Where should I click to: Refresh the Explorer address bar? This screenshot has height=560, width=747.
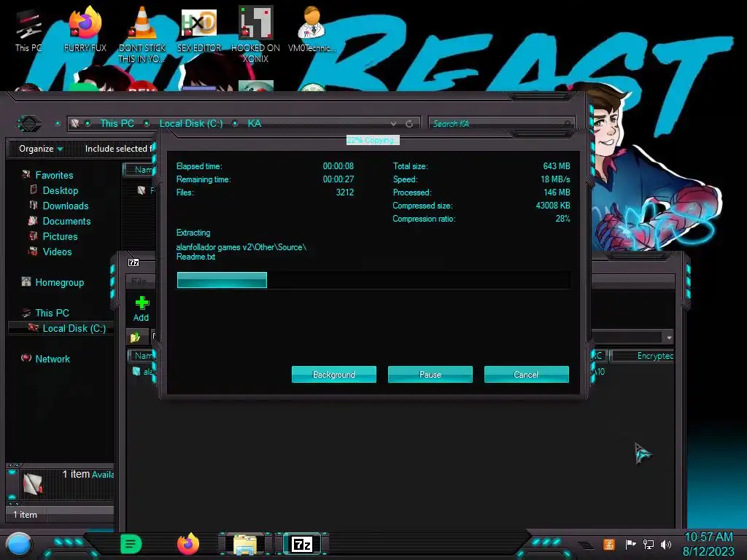coord(409,124)
